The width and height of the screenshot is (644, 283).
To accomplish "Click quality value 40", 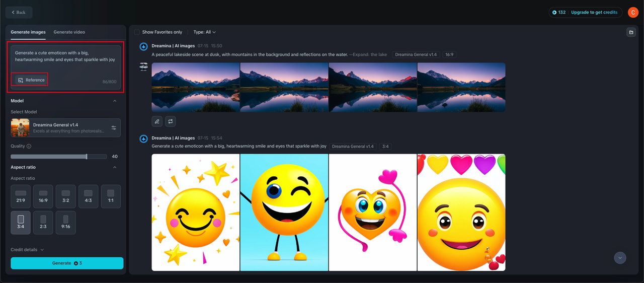I will click(x=115, y=157).
